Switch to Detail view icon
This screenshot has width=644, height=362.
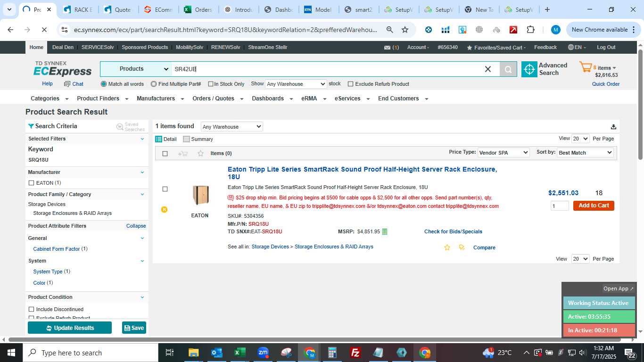[x=158, y=139]
